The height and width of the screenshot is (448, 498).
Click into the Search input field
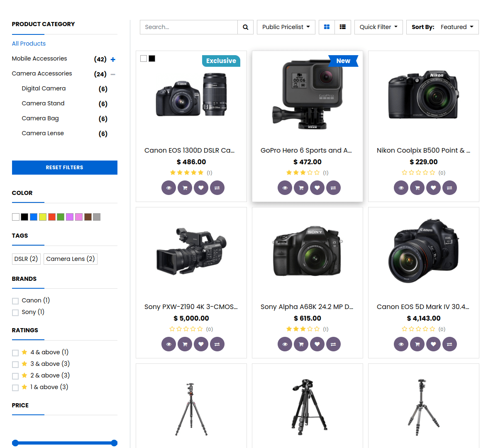(189, 27)
